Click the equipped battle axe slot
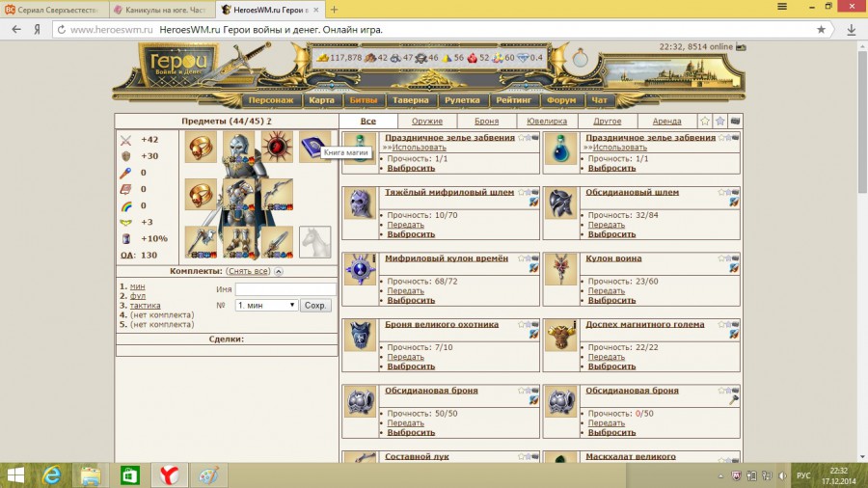 click(201, 242)
